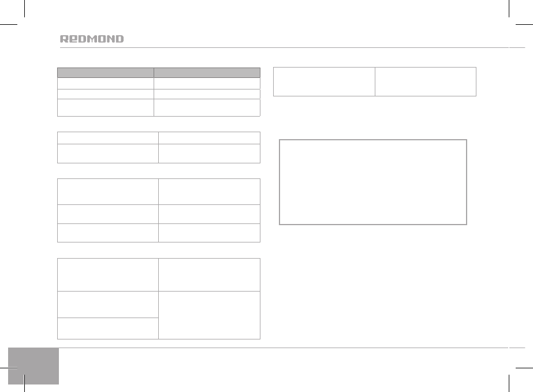Click the top-right cell of the last left-column table
This screenshot has height=392, width=533.
click(x=209, y=274)
